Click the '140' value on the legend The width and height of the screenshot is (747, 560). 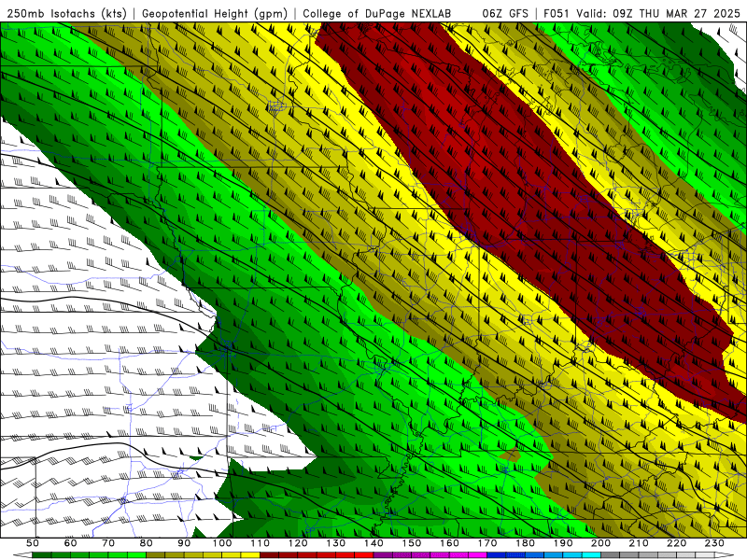[x=374, y=543]
